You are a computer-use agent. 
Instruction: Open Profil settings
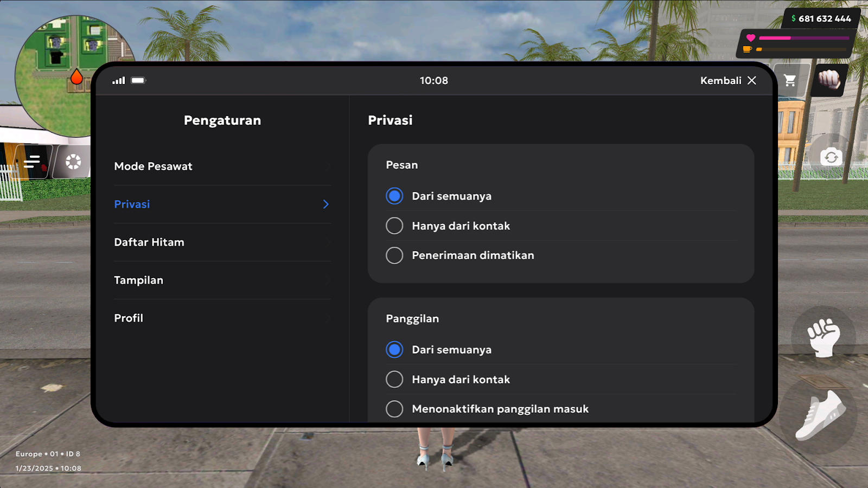222,318
